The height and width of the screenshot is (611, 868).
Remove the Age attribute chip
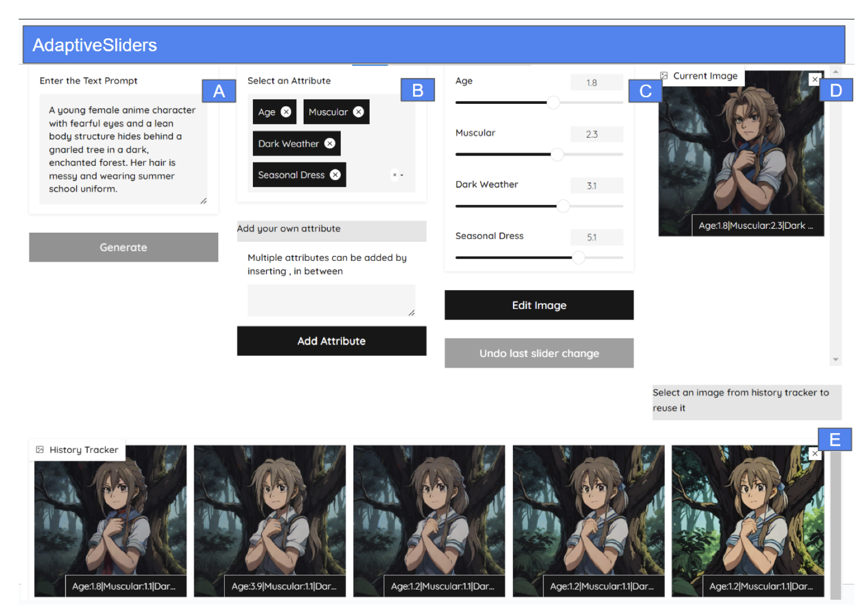click(x=287, y=112)
